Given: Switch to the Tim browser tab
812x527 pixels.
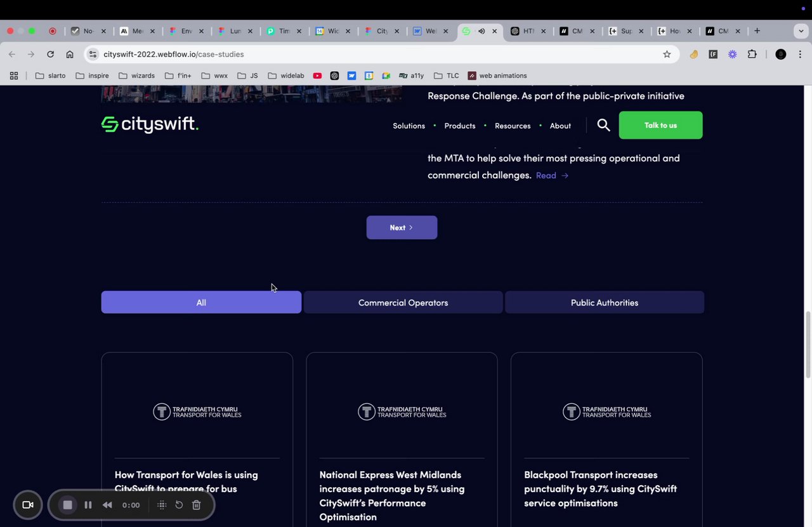Looking at the screenshot, I should (284, 31).
